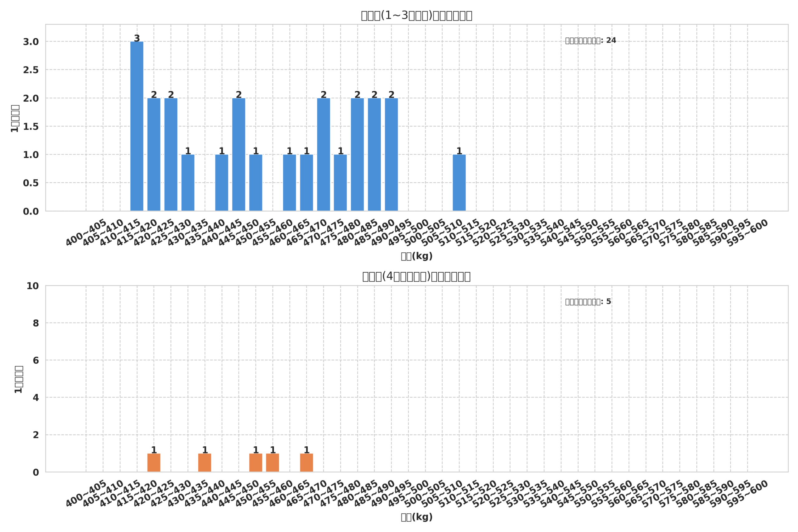Click the bottom chart's rotated y-axis label

pyautogui.click(x=18, y=379)
